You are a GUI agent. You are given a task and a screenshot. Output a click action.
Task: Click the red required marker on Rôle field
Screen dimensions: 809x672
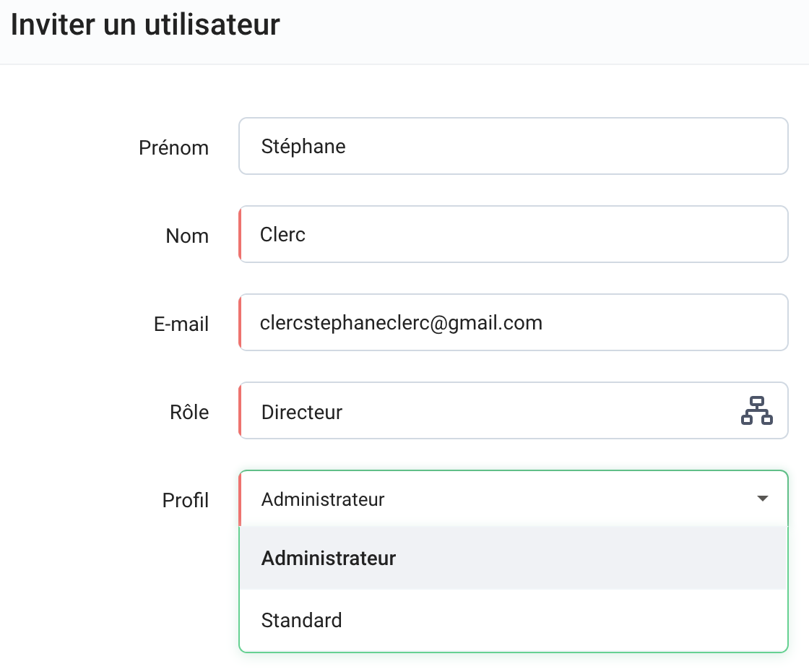coord(240,411)
